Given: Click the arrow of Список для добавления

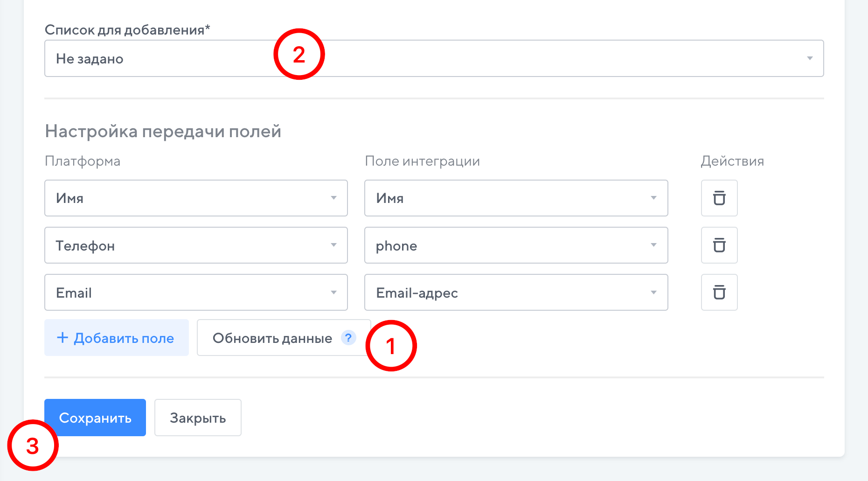Looking at the screenshot, I should pos(810,58).
